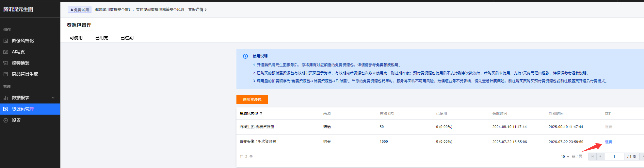
Task: Click the 图像风格化 picture icon in sidebar
Action: click(6, 41)
